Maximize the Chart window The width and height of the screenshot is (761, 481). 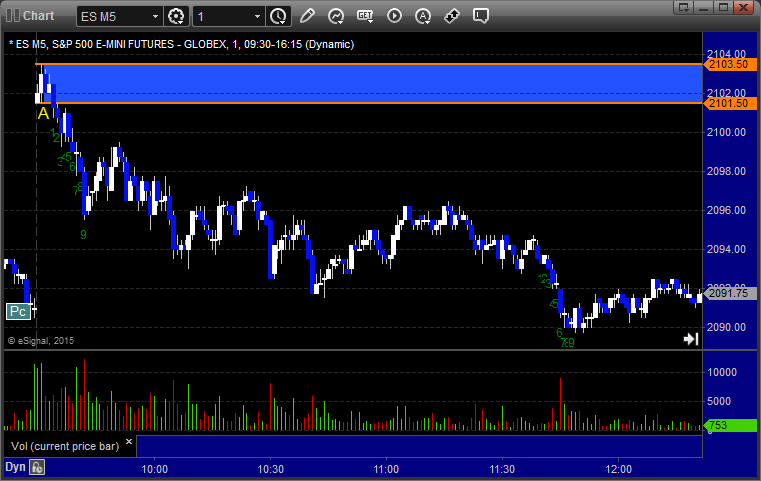(x=723, y=7)
